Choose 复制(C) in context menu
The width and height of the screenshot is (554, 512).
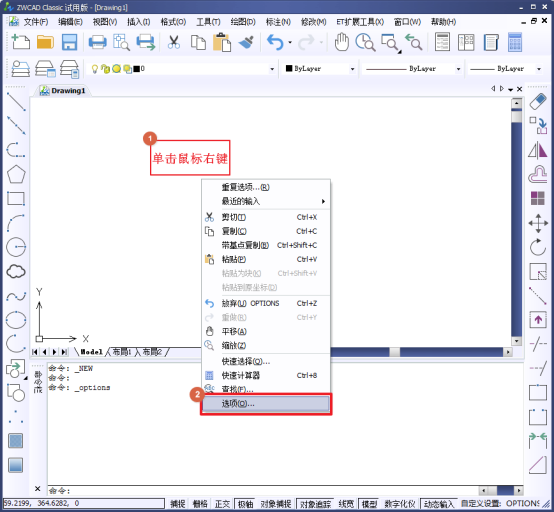click(266, 231)
